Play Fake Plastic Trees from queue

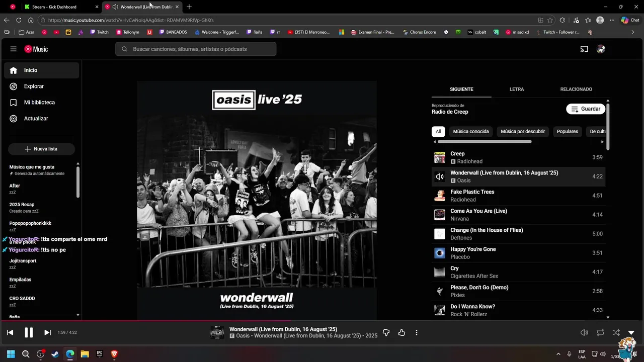click(x=518, y=196)
